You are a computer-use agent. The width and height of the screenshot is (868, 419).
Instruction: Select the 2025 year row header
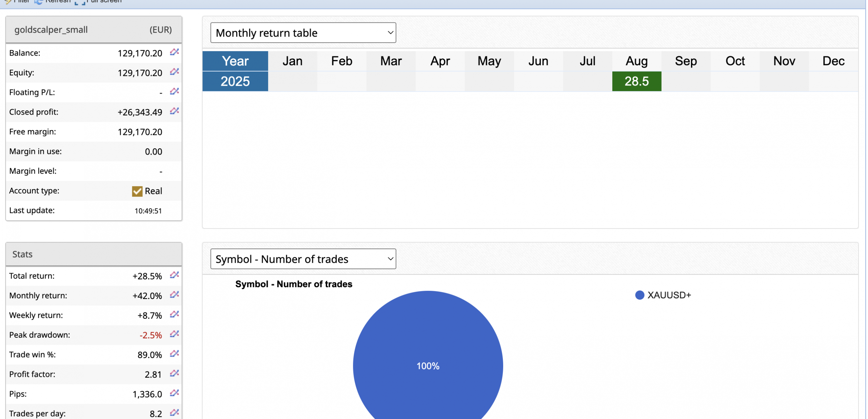click(x=235, y=81)
